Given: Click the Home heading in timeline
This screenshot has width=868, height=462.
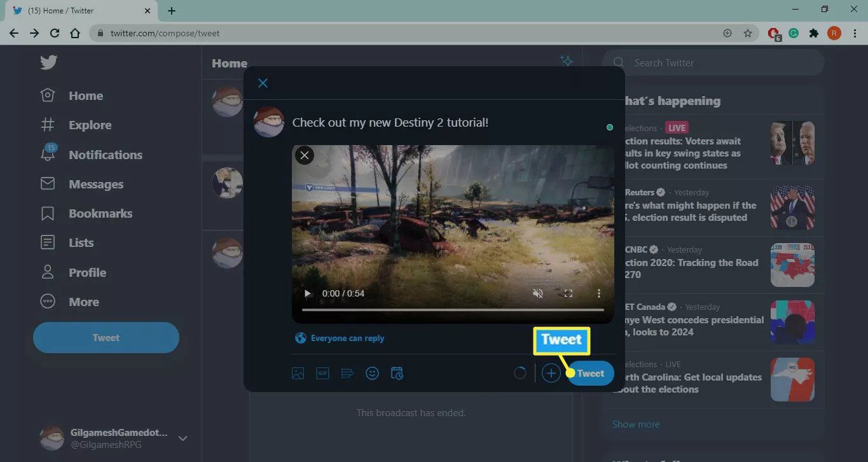Looking at the screenshot, I should pyautogui.click(x=230, y=63).
